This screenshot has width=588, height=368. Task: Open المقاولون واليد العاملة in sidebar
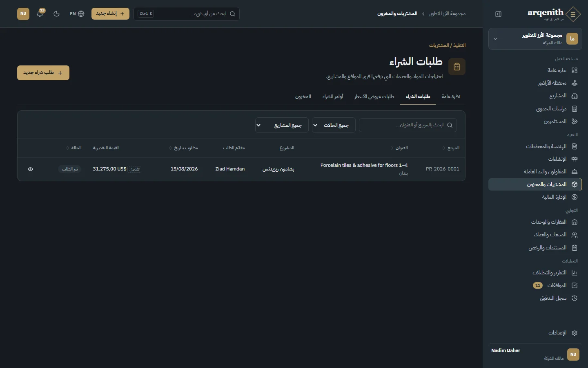point(535,172)
